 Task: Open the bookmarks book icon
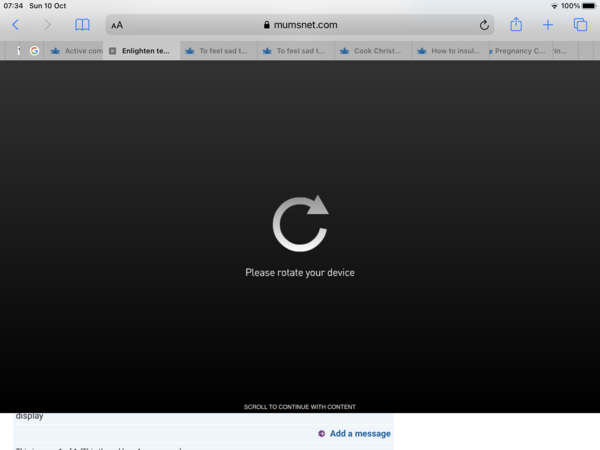[82, 25]
